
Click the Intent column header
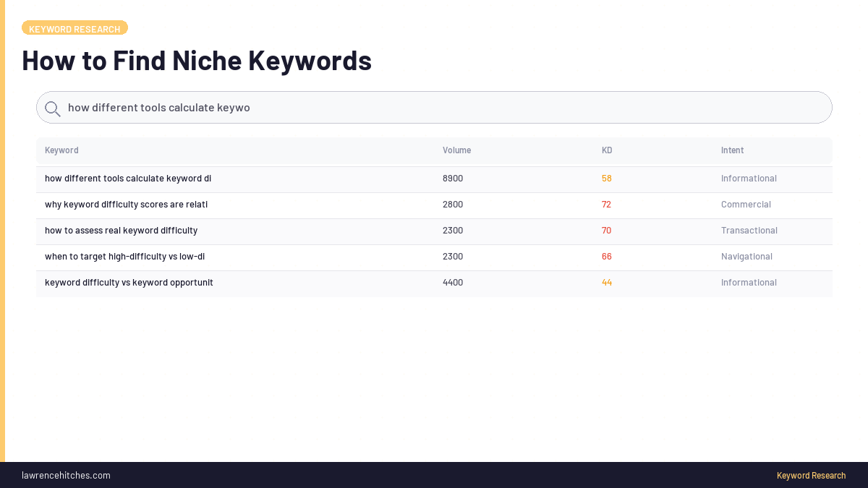(x=732, y=150)
